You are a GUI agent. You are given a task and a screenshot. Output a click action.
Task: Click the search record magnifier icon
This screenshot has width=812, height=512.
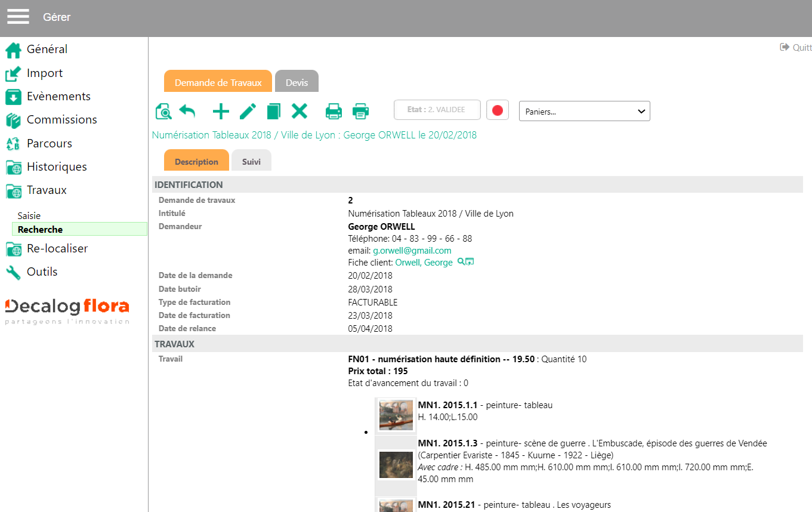pyautogui.click(x=163, y=112)
